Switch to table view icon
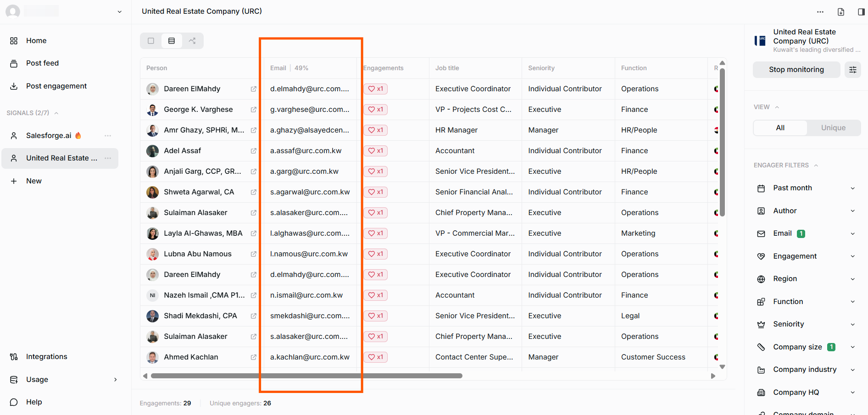The image size is (868, 415). pyautogui.click(x=172, y=41)
